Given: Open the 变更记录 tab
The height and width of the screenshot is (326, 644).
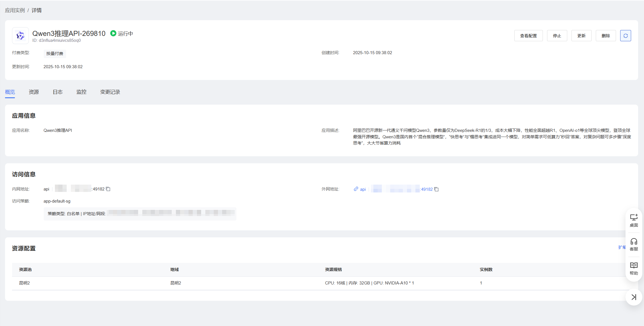Looking at the screenshot, I should pyautogui.click(x=110, y=92).
